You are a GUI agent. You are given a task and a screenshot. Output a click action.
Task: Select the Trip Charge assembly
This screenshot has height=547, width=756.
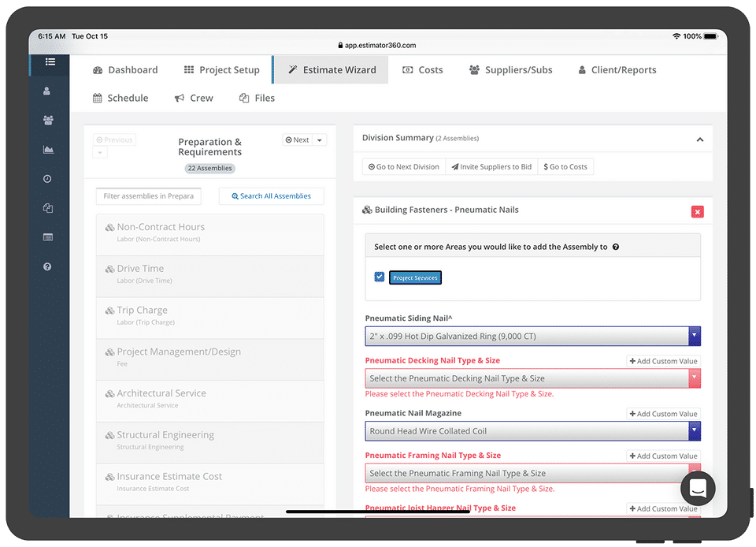point(209,318)
